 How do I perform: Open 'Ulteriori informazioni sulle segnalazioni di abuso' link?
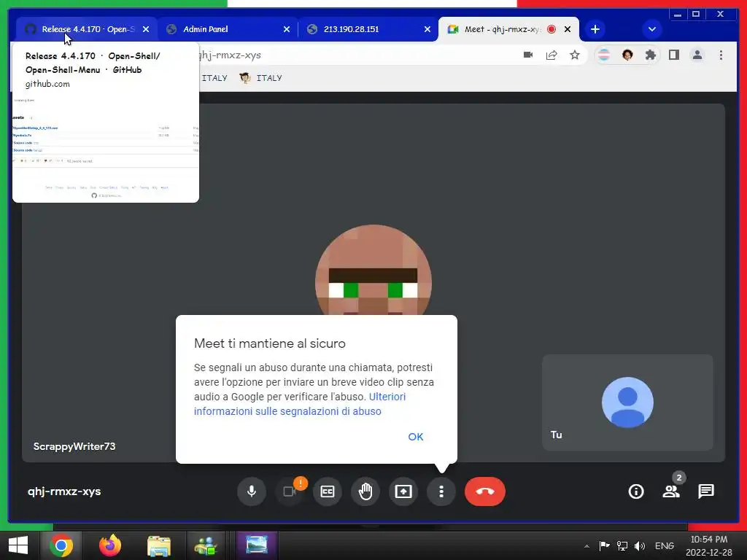[300, 404]
